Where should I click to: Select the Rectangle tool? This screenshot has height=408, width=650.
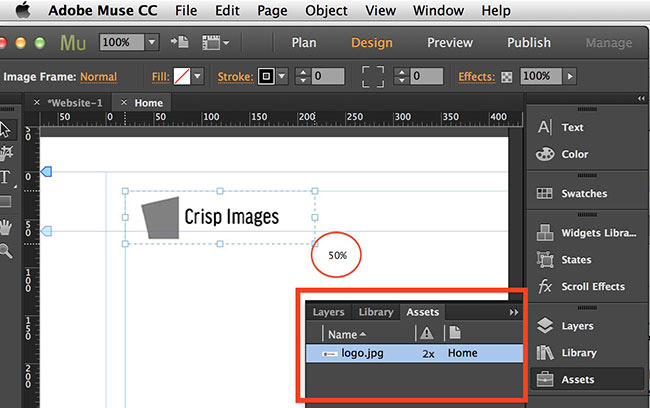coord(5,202)
